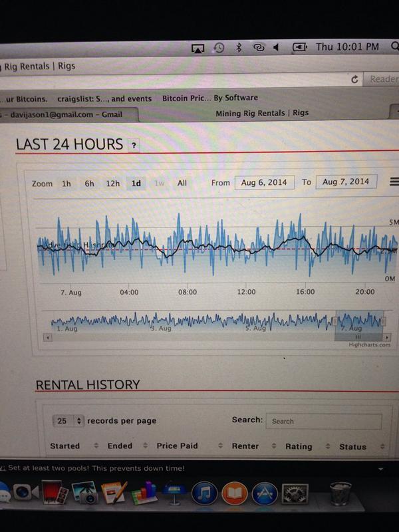Reload the page with the refresh icon
Viewport: 399px width, 532px height.
[x=354, y=79]
